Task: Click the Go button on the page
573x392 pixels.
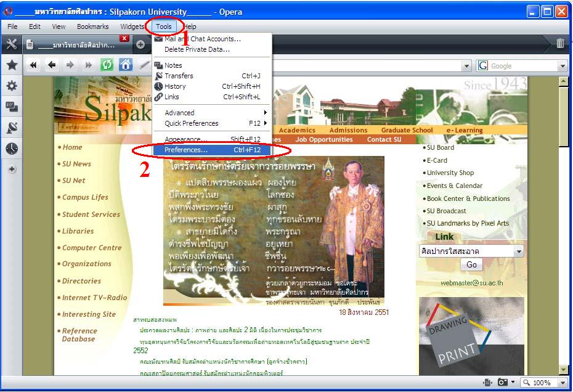Action: [471, 264]
